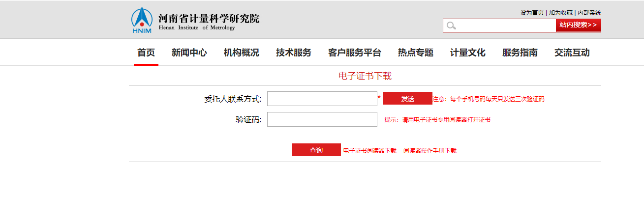Image resolution: width=644 pixels, height=220 pixels.
Task: Click the 站内搜索 button
Action: [579, 25]
